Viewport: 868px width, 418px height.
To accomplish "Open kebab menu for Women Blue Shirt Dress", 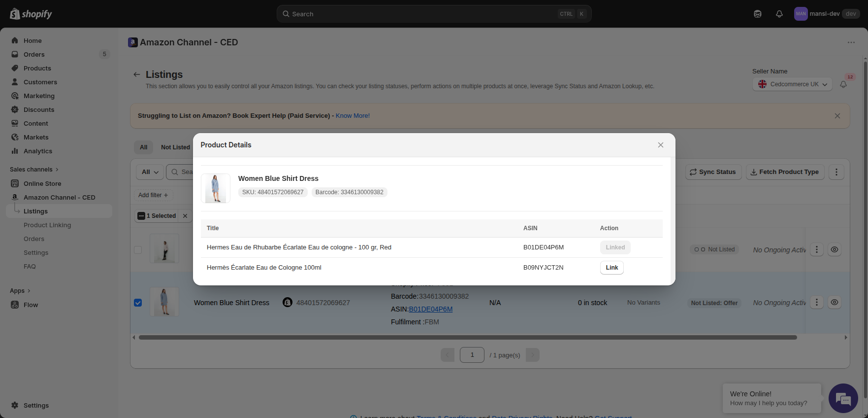I will pos(817,303).
